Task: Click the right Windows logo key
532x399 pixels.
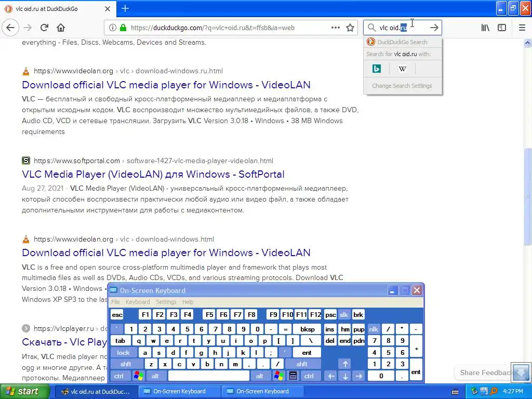Action: click(x=278, y=376)
